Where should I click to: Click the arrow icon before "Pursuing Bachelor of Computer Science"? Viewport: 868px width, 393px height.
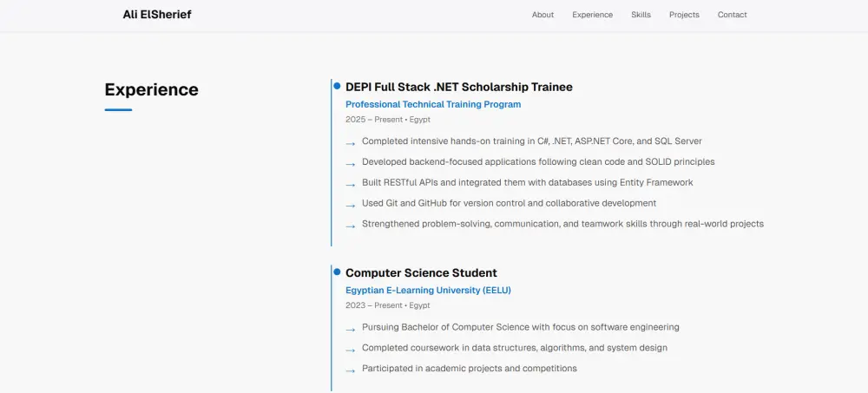350,330
